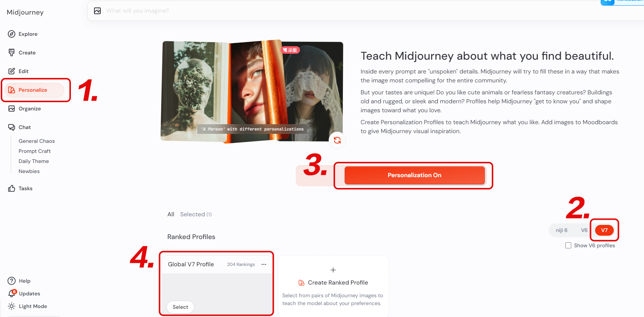The height and width of the screenshot is (317, 644).
Task: Click Select on Global V7 Profile
Action: pos(180,307)
